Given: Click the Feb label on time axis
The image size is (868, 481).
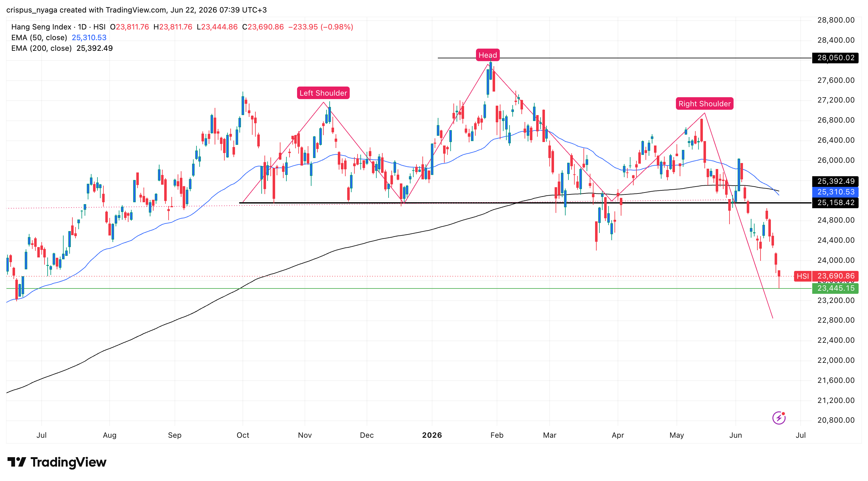Looking at the screenshot, I should click(x=497, y=435).
